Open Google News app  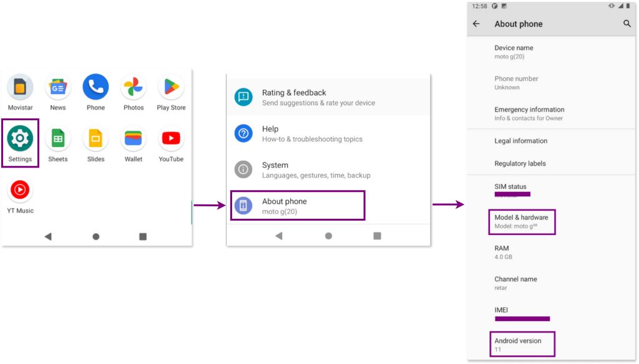(x=58, y=87)
